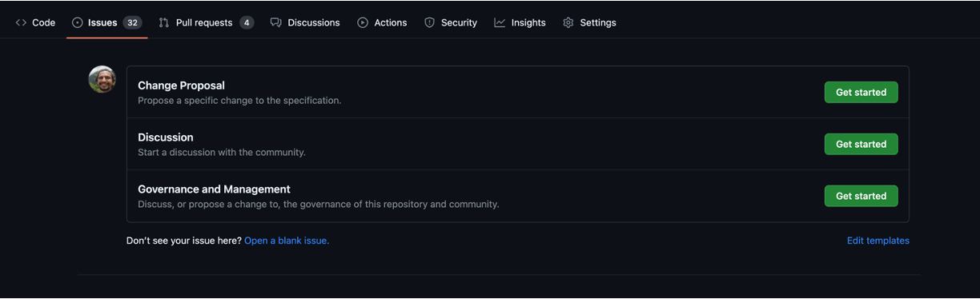
Task: Get started with Change Proposal template
Action: [x=861, y=92]
